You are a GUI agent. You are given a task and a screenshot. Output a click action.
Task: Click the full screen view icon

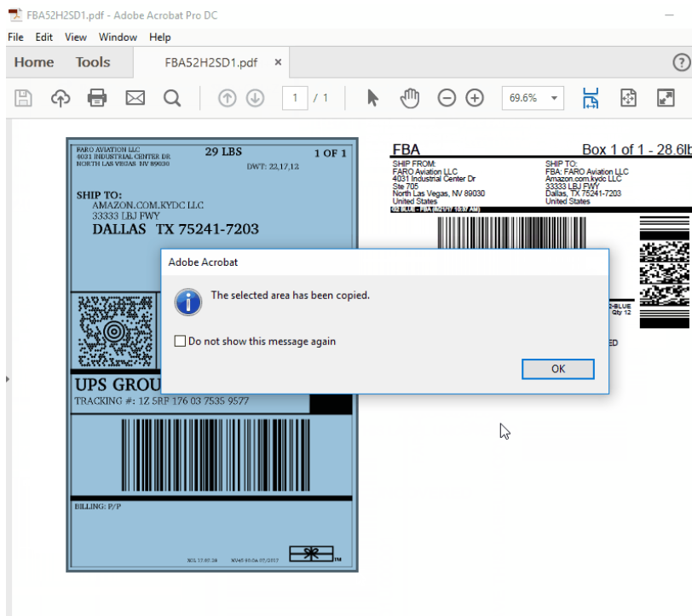tap(666, 98)
